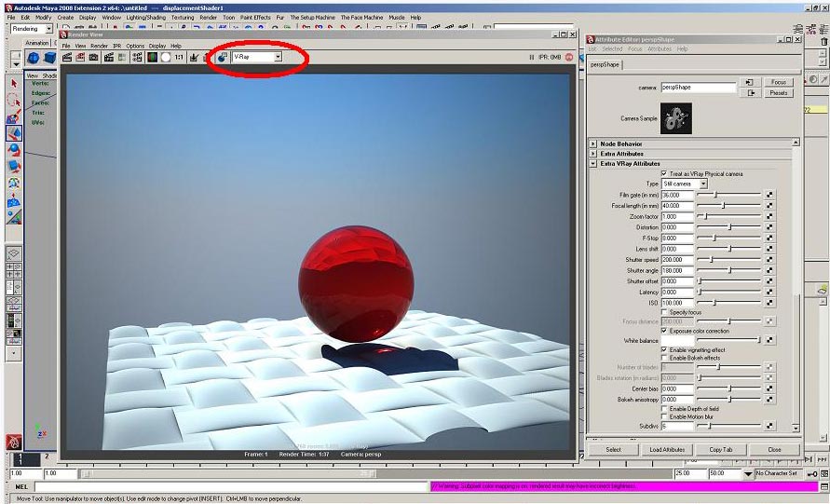The height and width of the screenshot is (504, 830).
Task: Click the Redo Previous Render clapperboard icon
Action: [67, 57]
